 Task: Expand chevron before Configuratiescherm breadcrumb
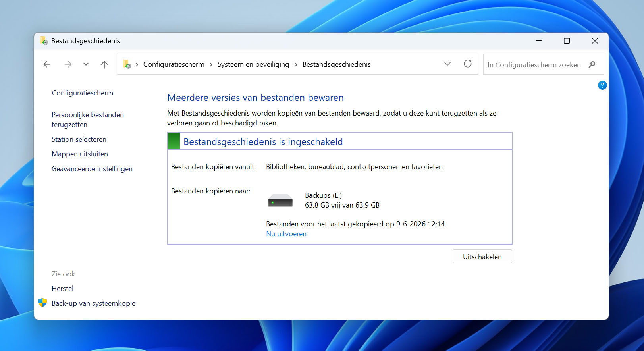(x=137, y=64)
